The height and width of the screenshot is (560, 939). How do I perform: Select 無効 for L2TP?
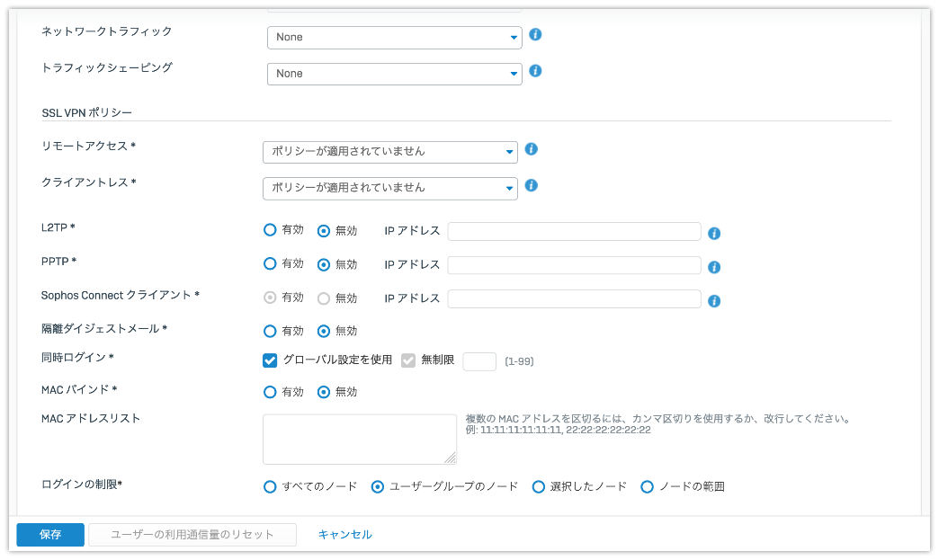pyautogui.click(x=324, y=230)
